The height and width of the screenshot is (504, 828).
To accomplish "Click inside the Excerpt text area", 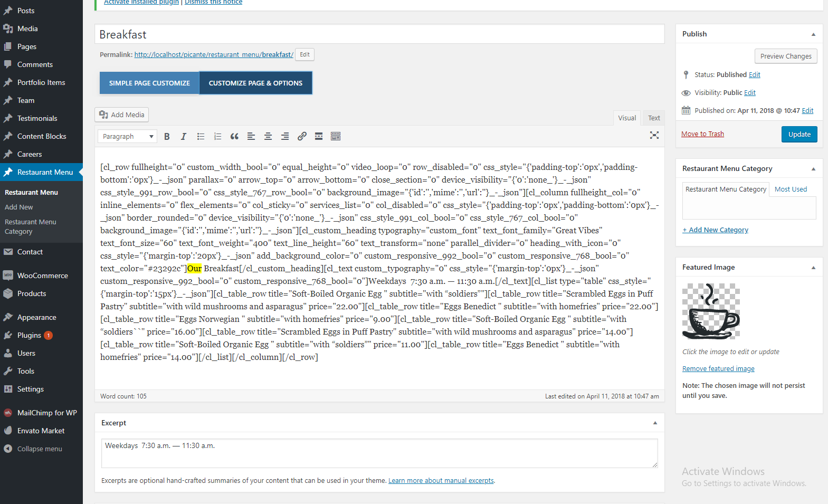I will [379, 453].
